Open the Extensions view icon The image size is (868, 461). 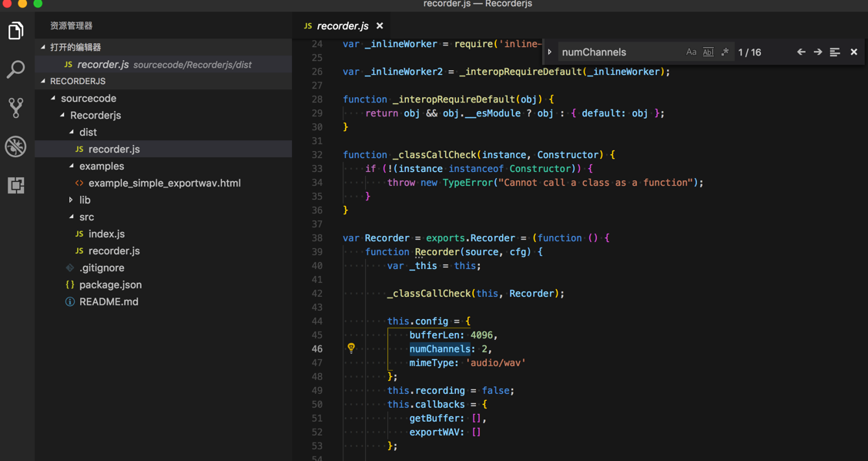tap(16, 185)
